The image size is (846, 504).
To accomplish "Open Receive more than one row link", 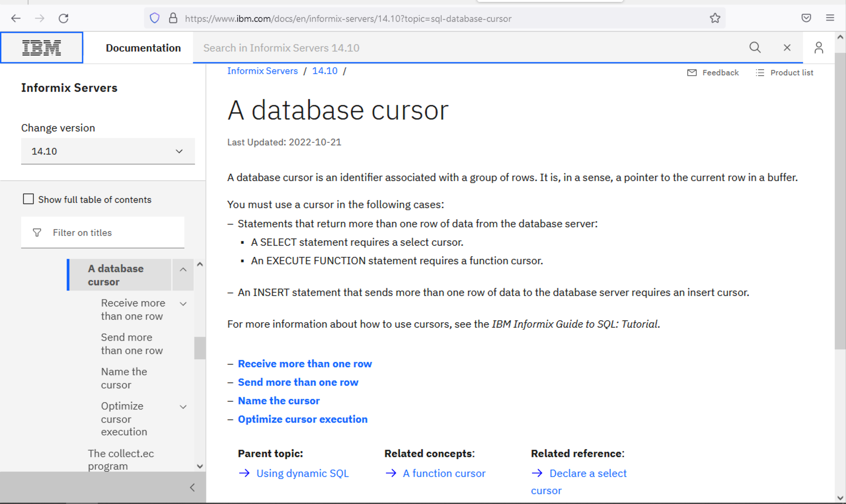I will 305,363.
